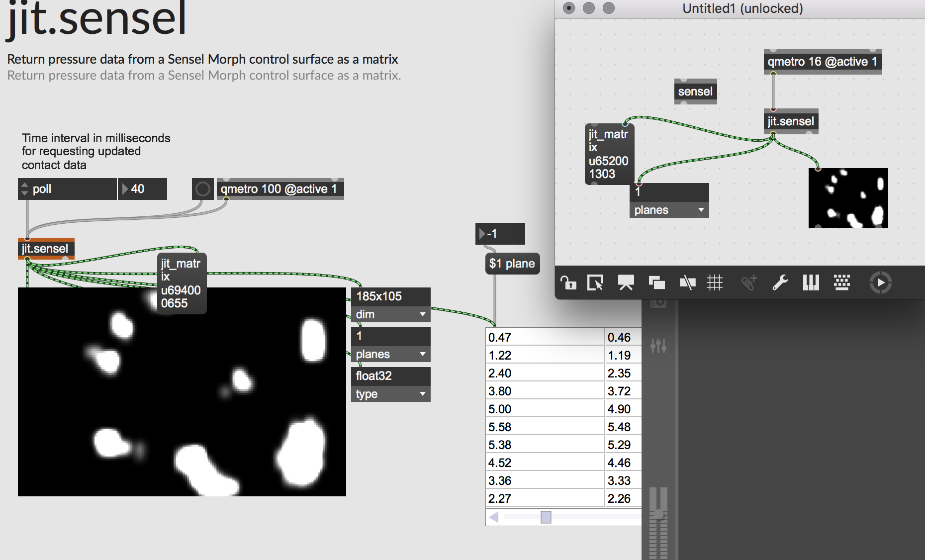This screenshot has height=560, width=925.
Task: Click the number box showing -1
Action: coord(500,234)
